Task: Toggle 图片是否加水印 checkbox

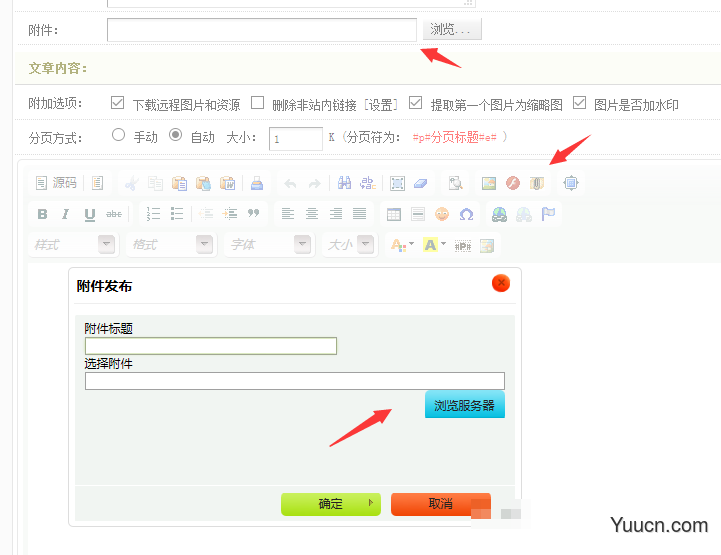Action: pos(579,103)
